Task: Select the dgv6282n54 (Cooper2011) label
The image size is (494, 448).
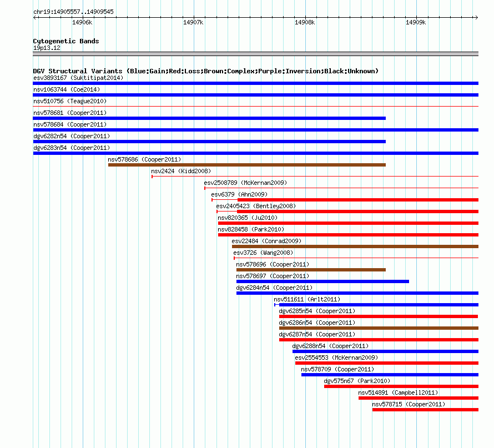Action: (x=72, y=136)
